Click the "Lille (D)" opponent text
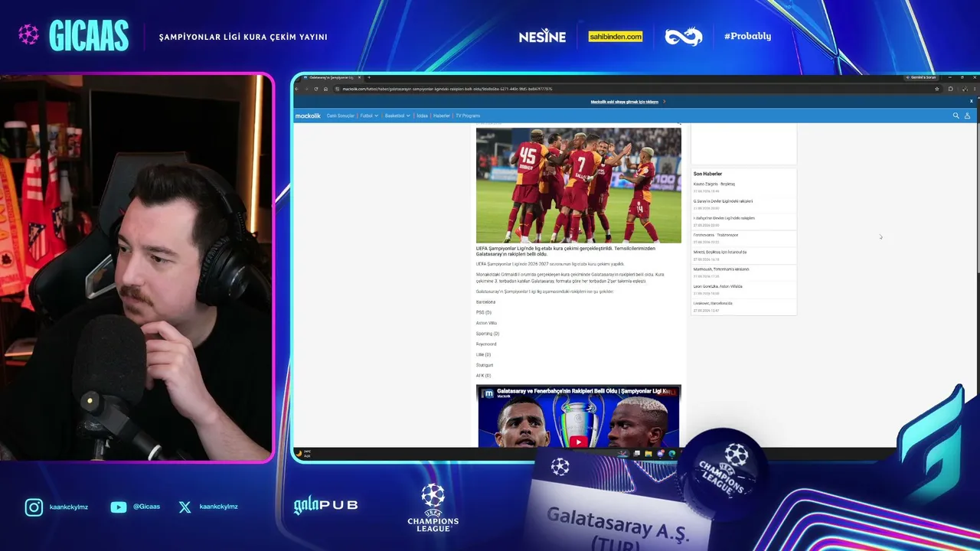 pos(483,354)
